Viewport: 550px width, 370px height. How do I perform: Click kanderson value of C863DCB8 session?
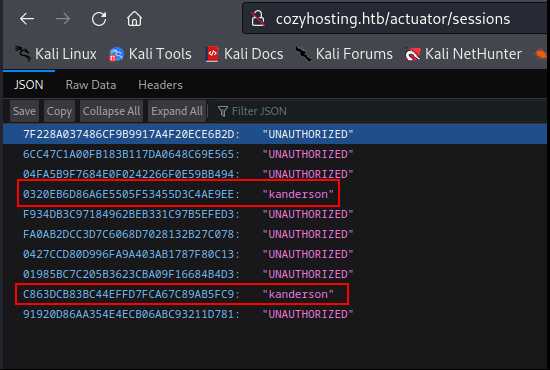(x=298, y=294)
